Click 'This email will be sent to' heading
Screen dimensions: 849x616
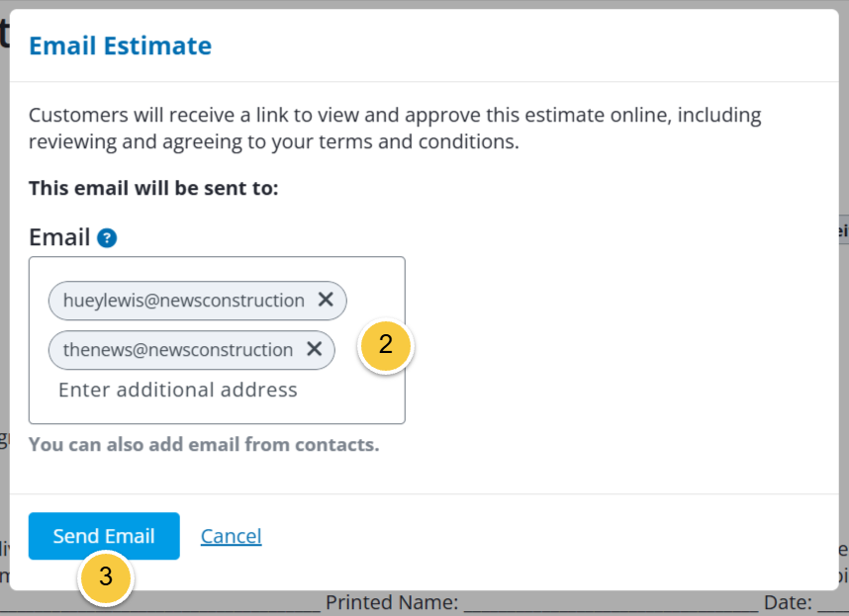153,188
